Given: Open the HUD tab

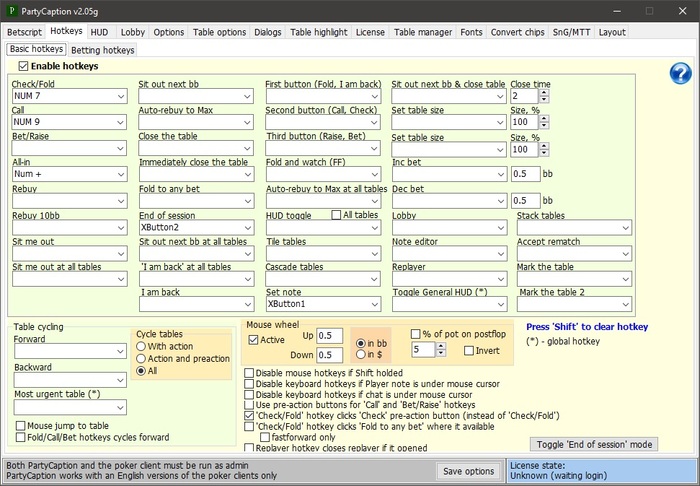Looking at the screenshot, I should (99, 32).
